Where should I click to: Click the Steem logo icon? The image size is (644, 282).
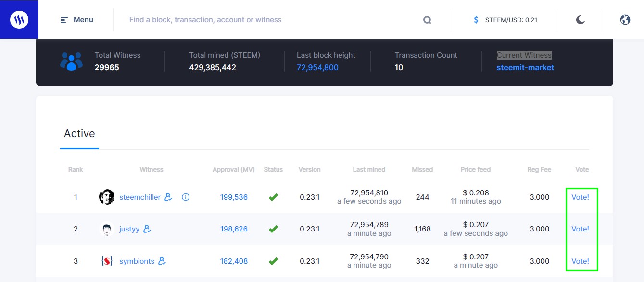19,20
